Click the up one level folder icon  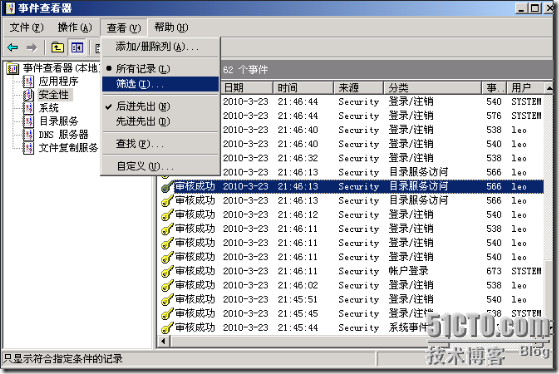click(x=57, y=47)
